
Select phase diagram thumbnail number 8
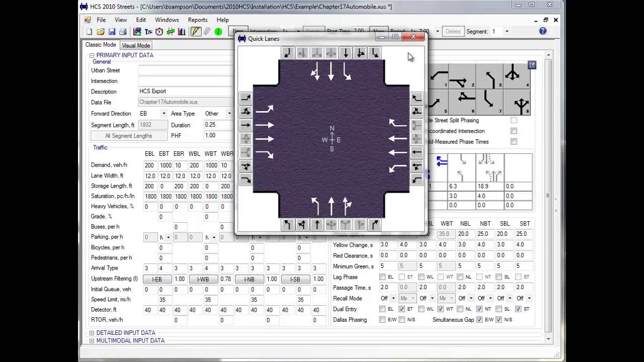point(517,103)
